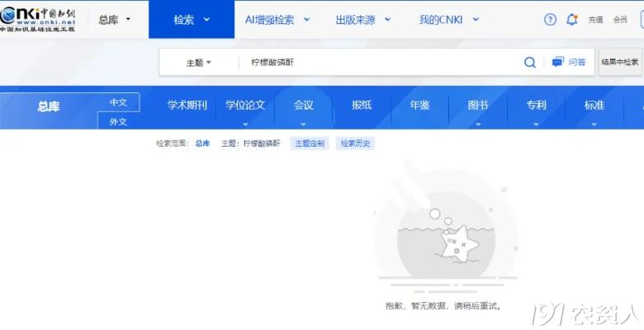
Task: Expand arrow under 标准
Action: click(594, 124)
